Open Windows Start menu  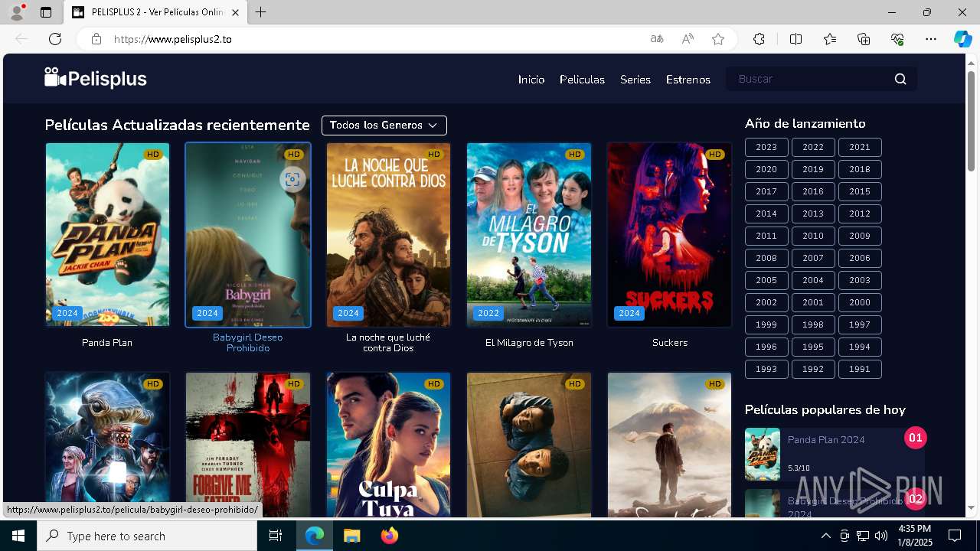click(18, 536)
